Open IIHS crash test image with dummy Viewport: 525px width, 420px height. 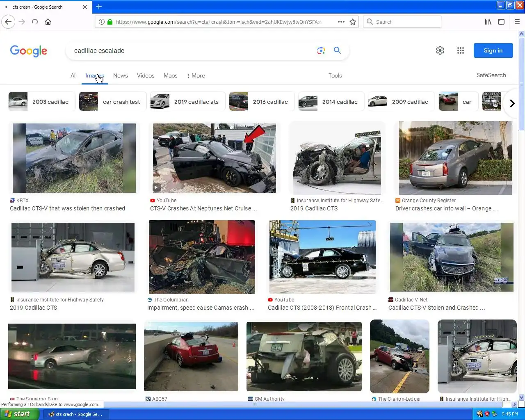click(337, 158)
